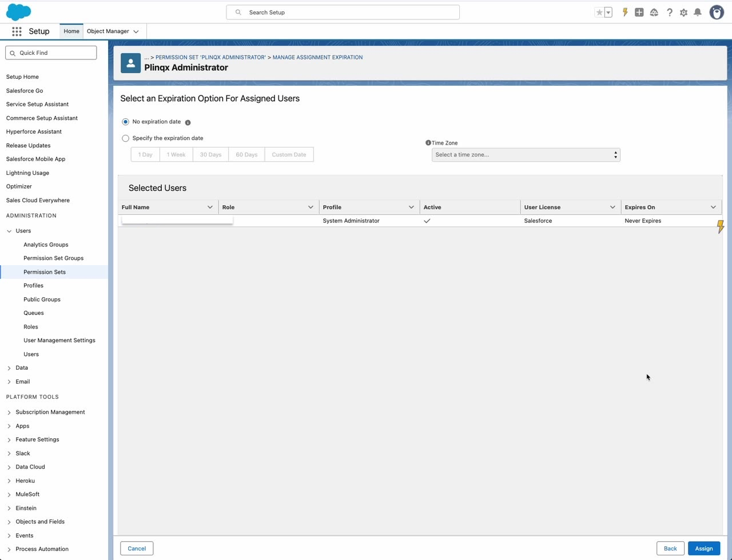This screenshot has width=732, height=560.
Task: Open the Role column menu chevron
Action: point(311,207)
